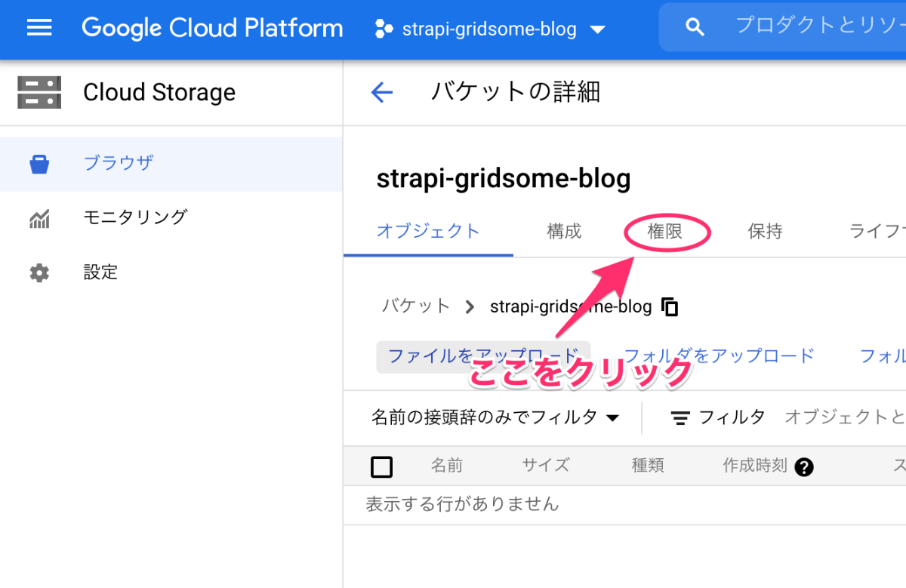Switch to the 権限 tab
Viewport: 906px width, 588px height.
[x=665, y=232]
